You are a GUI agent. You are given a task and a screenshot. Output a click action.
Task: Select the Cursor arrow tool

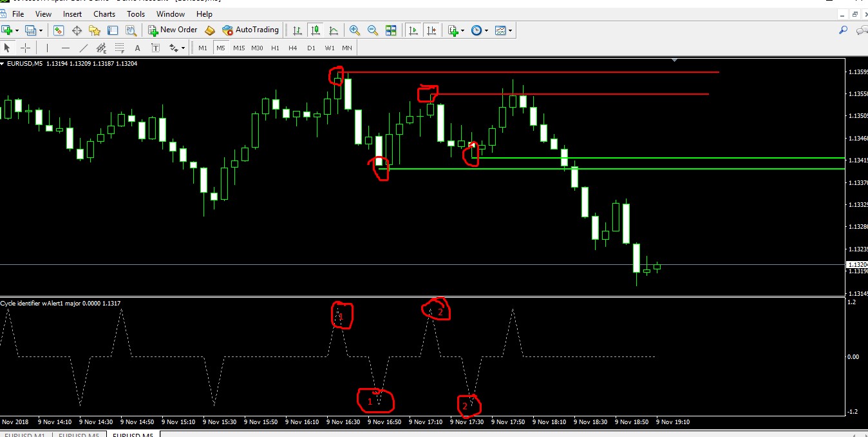tap(8, 48)
